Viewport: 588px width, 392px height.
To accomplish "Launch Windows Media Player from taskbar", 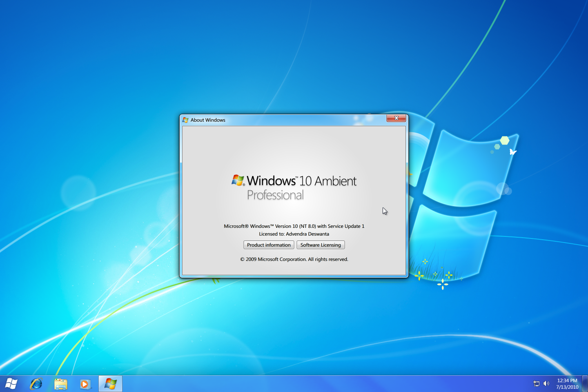I will (x=85, y=384).
